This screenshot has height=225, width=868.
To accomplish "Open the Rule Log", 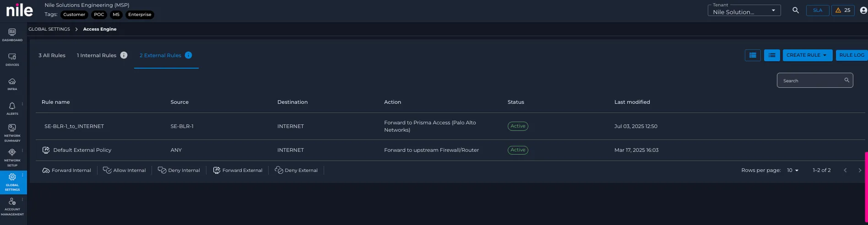I will (852, 55).
